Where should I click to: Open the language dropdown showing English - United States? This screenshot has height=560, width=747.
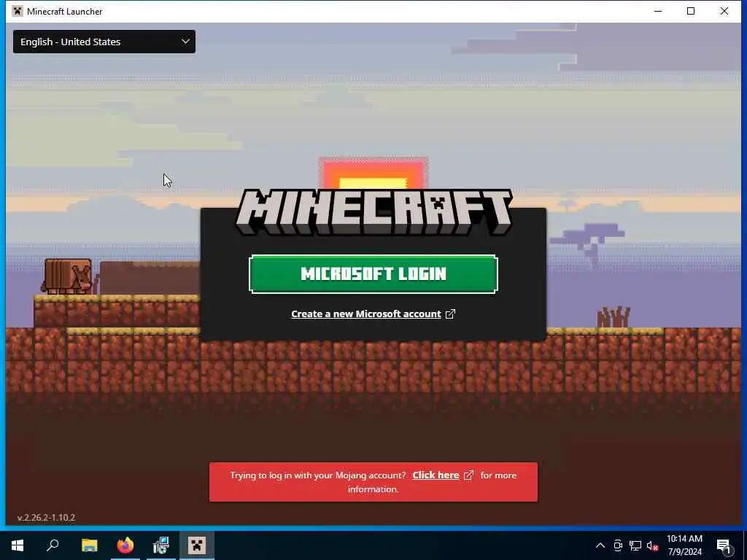tap(104, 42)
